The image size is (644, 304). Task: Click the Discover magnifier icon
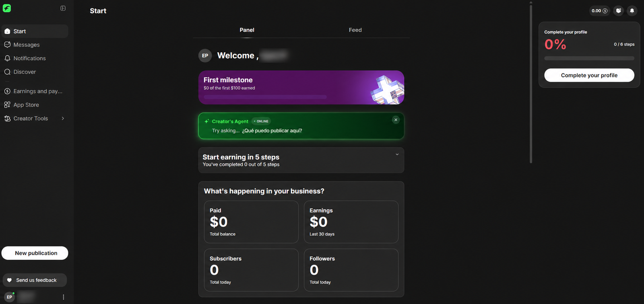pyautogui.click(x=7, y=72)
